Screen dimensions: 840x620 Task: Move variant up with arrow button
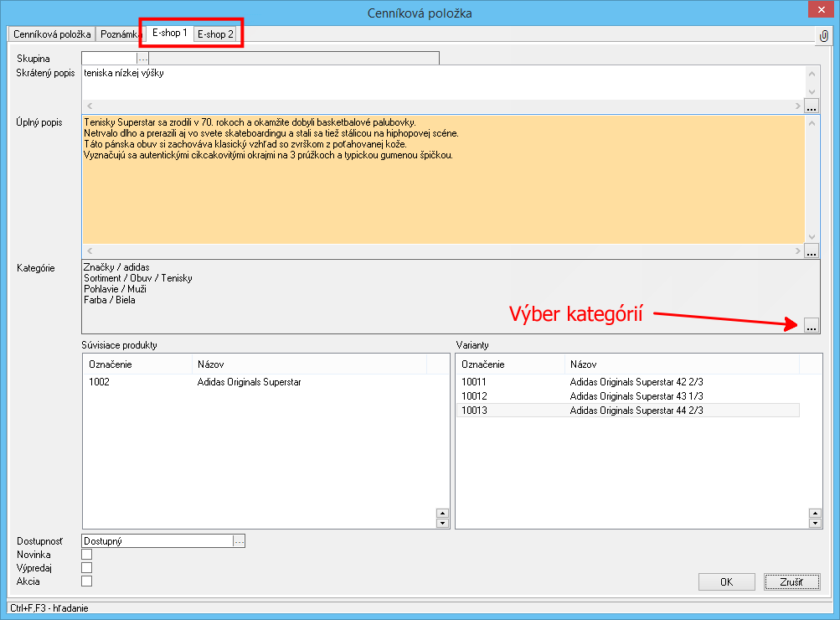coord(815,514)
